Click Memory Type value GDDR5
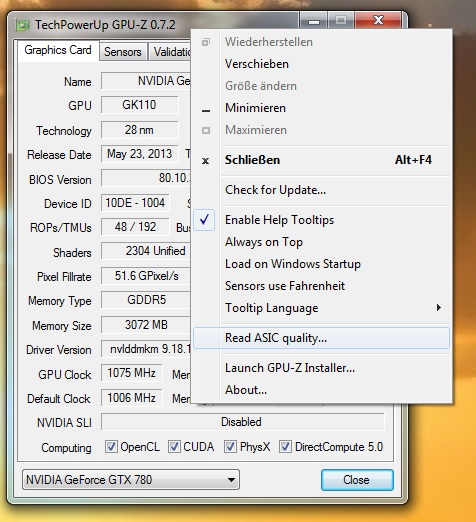This screenshot has width=476, height=522. click(146, 300)
